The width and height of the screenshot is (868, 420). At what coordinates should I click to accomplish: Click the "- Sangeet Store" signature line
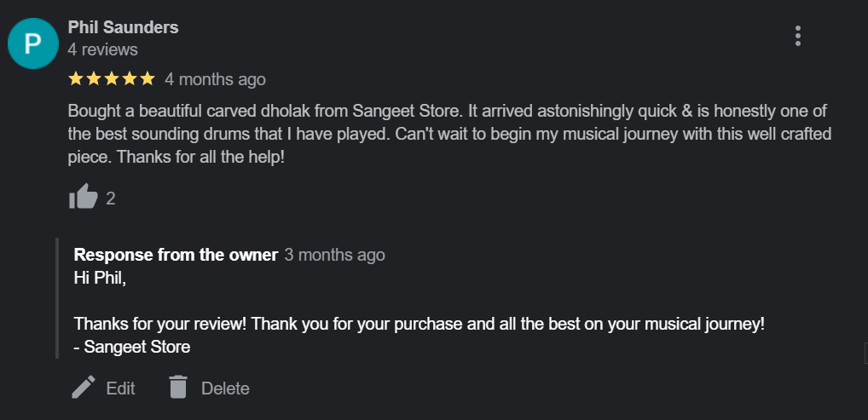point(132,347)
